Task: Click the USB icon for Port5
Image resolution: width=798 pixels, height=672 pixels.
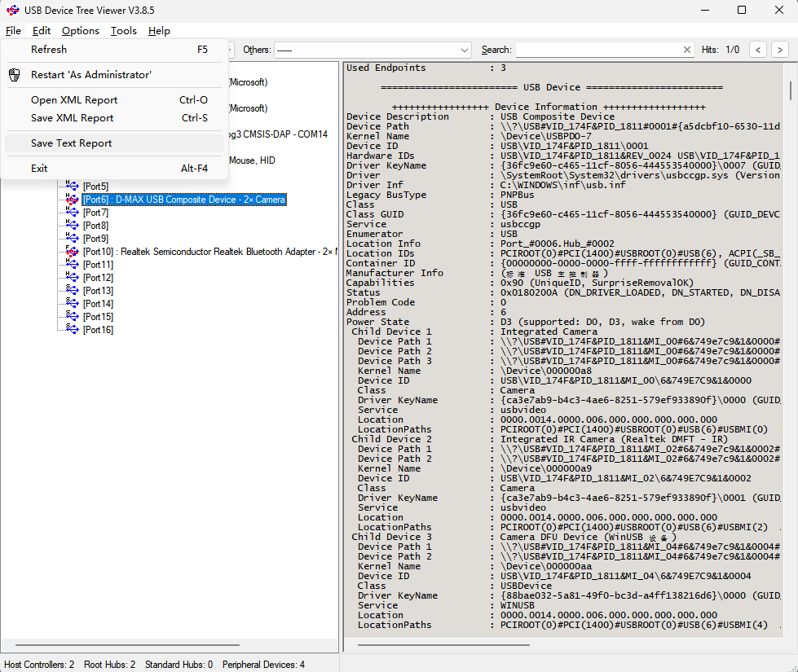Action: point(73,187)
